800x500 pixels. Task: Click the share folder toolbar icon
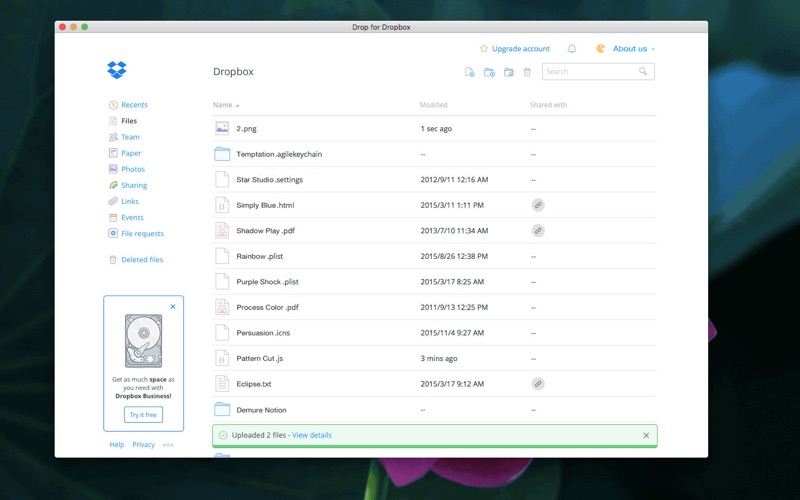click(509, 72)
